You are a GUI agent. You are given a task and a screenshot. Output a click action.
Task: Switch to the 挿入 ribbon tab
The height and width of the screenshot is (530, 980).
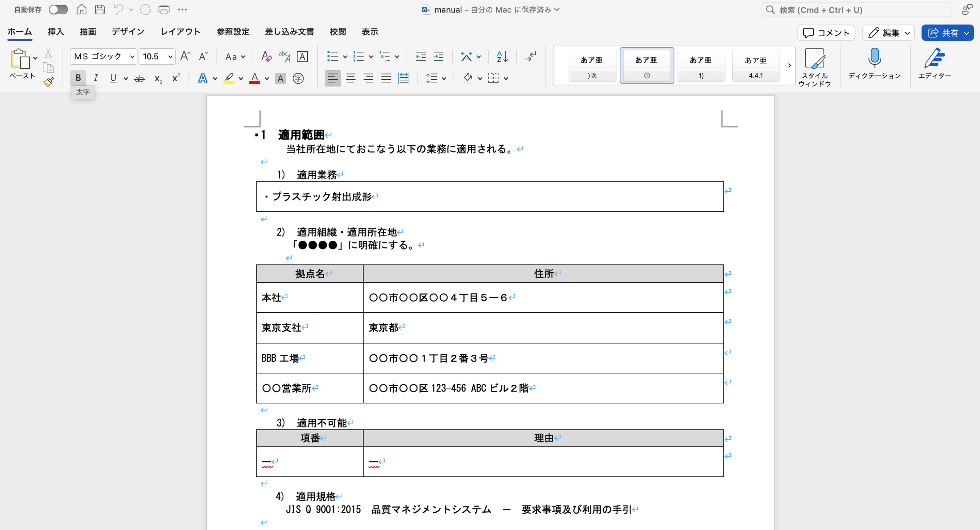click(55, 32)
